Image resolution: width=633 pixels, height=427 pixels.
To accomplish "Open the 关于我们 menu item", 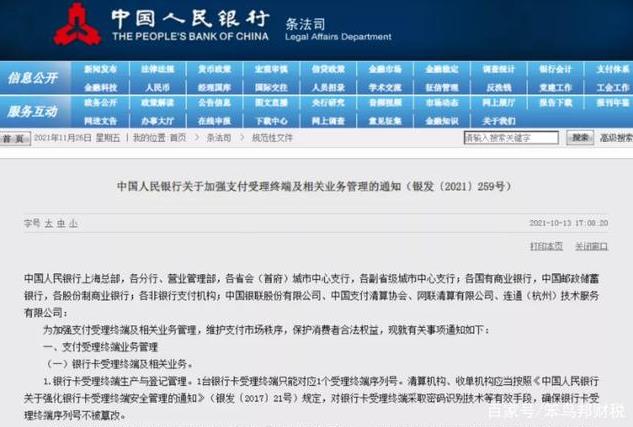I will pyautogui.click(x=499, y=121).
